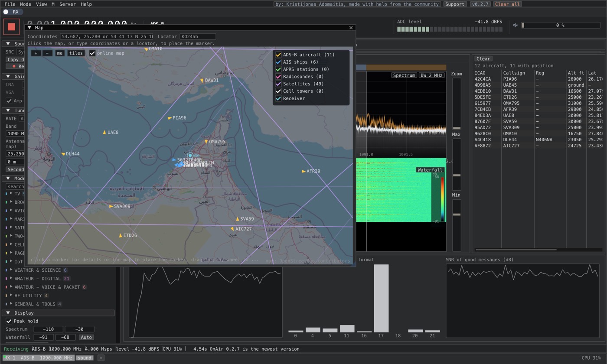The width and height of the screenshot is (607, 364).
Task: Uncheck the AIS ships layer
Action: coord(278,62)
